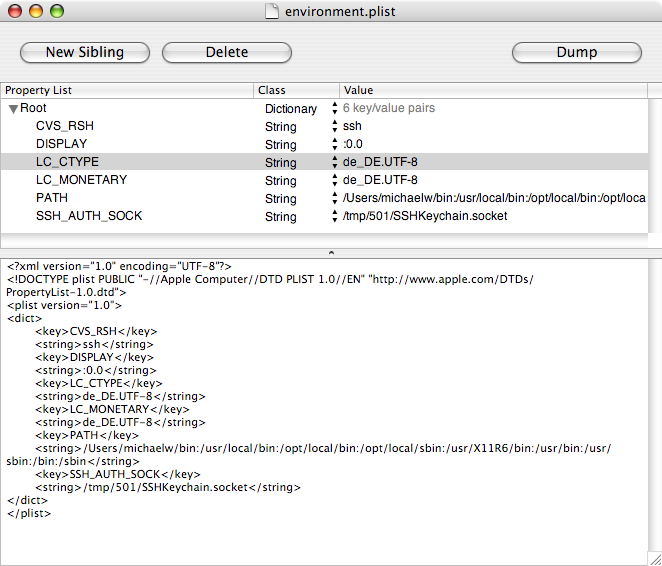Click the green zoom window button
Viewport: 662px width, 566px height.
57,11
